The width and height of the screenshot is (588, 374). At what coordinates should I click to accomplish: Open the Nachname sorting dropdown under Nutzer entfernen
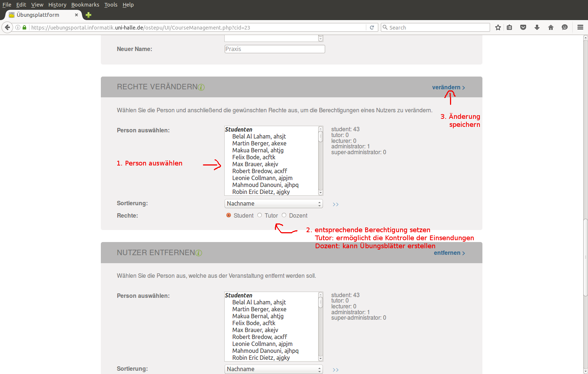coord(274,369)
